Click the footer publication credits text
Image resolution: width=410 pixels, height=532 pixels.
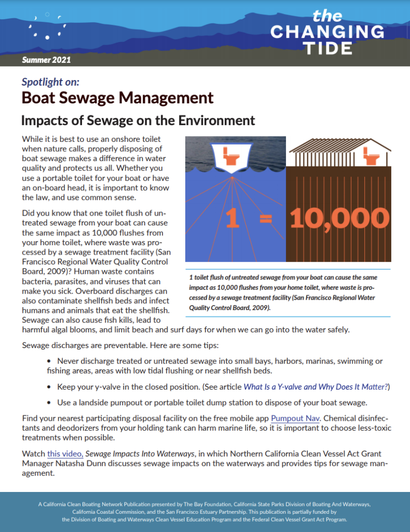click(x=204, y=511)
